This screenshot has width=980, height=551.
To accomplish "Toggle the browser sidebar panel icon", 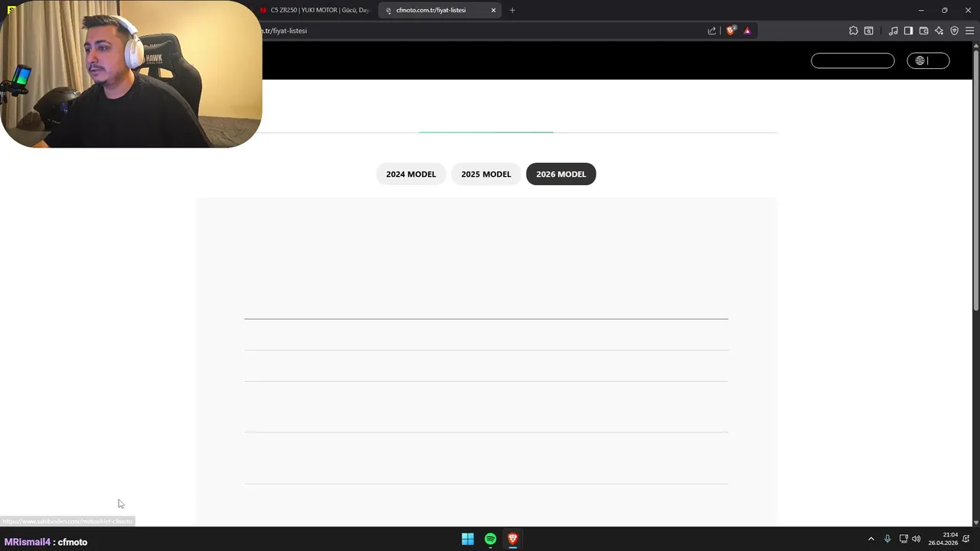I will [x=908, y=31].
